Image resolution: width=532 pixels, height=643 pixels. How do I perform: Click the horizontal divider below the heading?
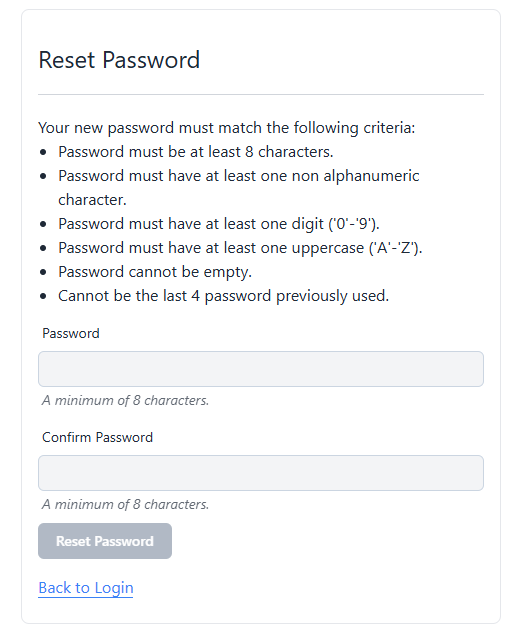(261, 94)
